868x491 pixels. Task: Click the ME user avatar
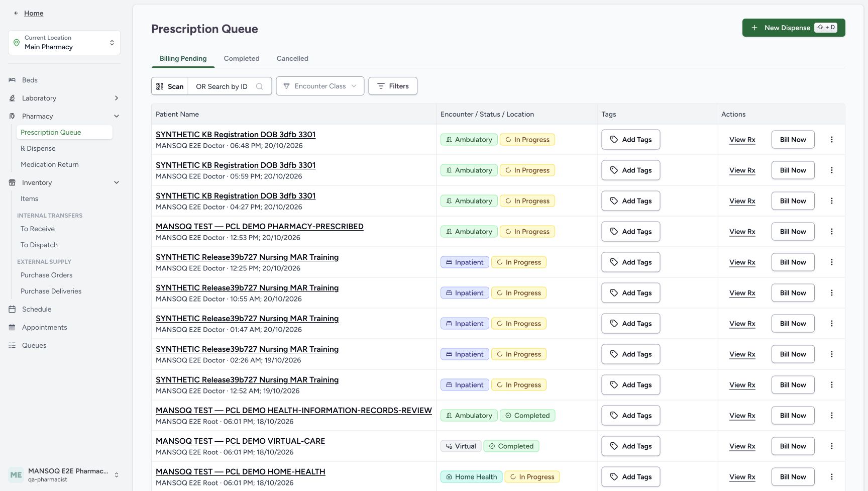(16, 475)
